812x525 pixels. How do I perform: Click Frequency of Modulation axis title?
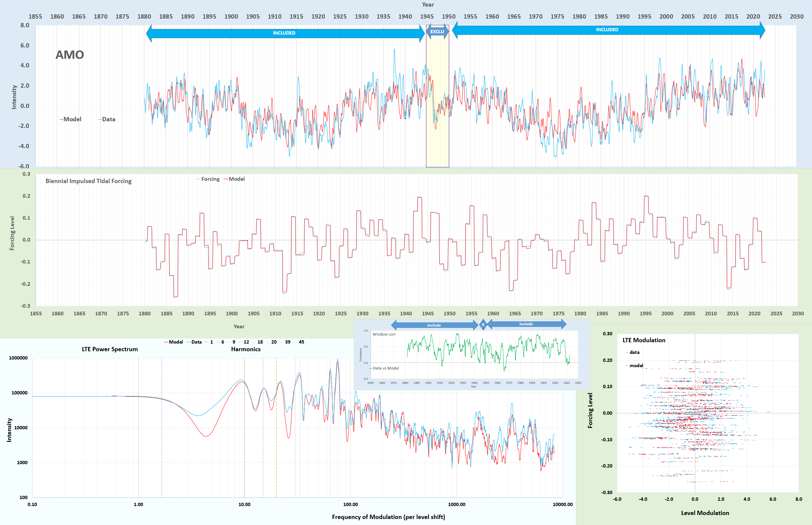click(388, 517)
